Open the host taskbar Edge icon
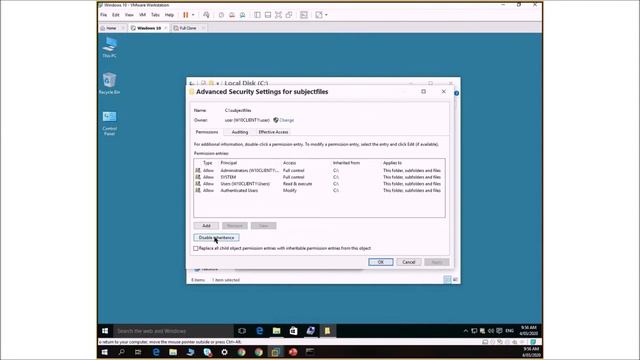Screen dimensions: 640x360 [x=156, y=352]
